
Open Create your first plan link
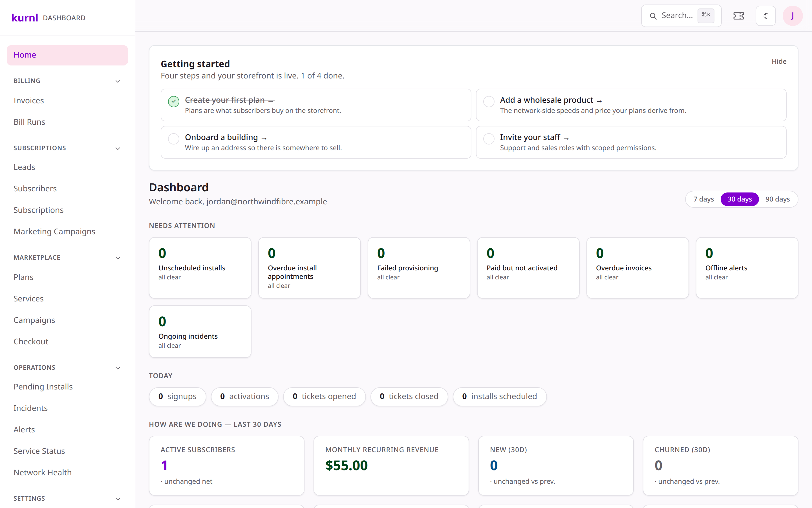[x=230, y=100]
